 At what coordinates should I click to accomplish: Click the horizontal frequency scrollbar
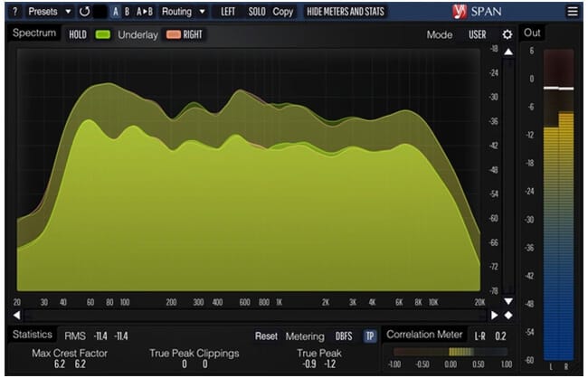coord(256,316)
